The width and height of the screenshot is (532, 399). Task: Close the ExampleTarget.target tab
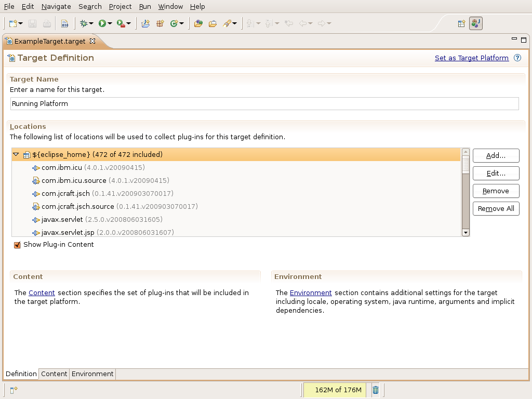[92, 41]
